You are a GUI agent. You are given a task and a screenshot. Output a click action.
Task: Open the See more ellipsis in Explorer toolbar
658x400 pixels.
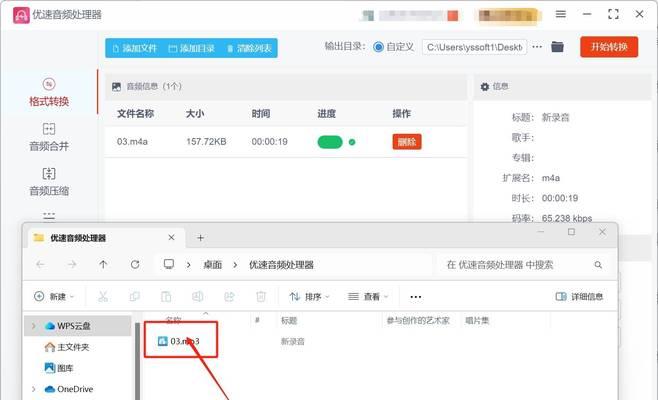point(415,297)
